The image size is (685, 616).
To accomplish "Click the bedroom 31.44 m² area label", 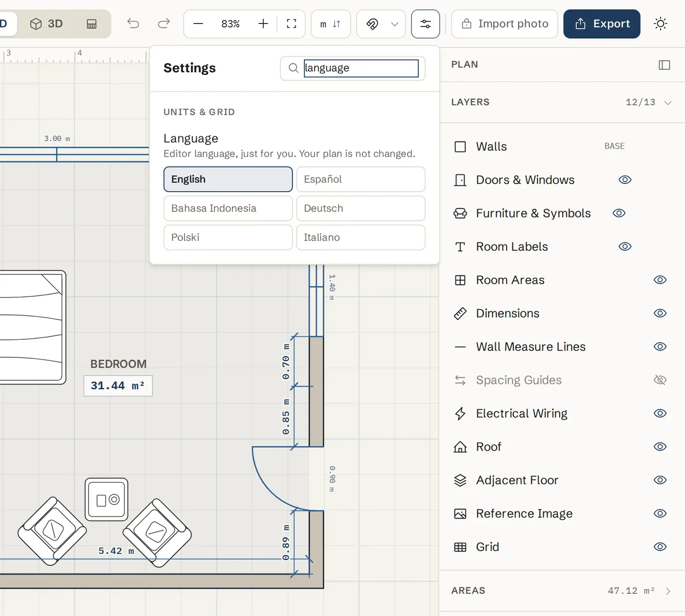I will tap(118, 386).
